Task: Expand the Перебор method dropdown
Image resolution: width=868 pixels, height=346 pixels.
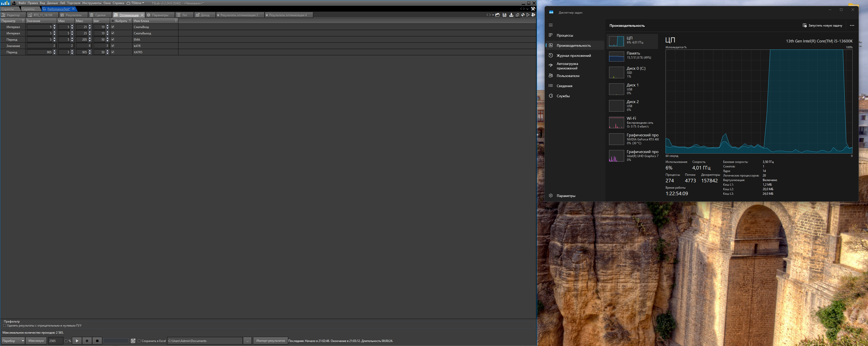Action: point(22,341)
